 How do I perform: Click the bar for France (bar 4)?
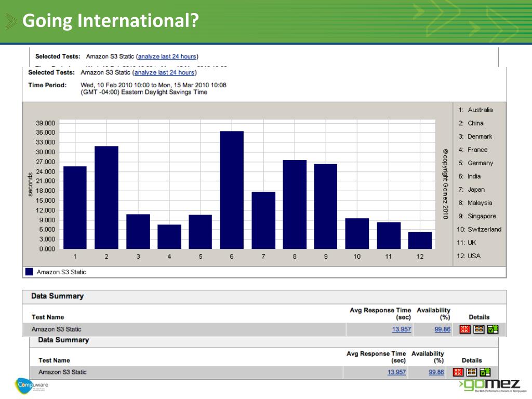(x=169, y=237)
